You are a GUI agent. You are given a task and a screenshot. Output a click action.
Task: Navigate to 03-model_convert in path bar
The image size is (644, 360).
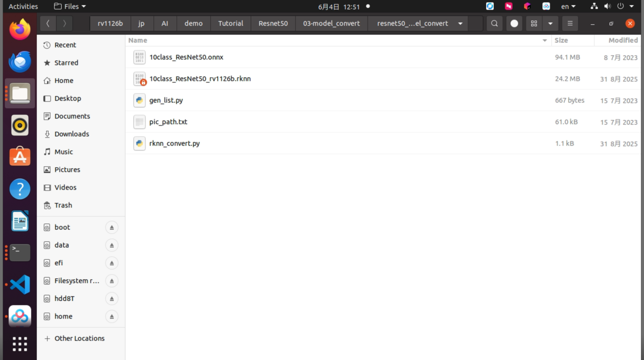(332, 24)
